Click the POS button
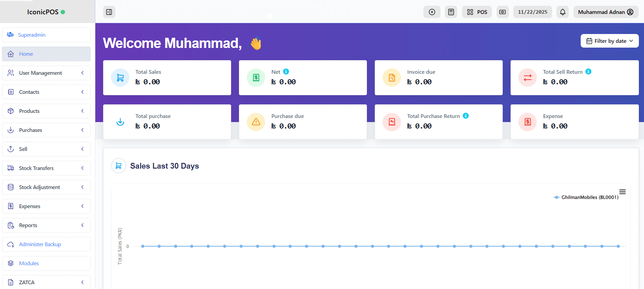This screenshot has width=644, height=289. tap(477, 12)
